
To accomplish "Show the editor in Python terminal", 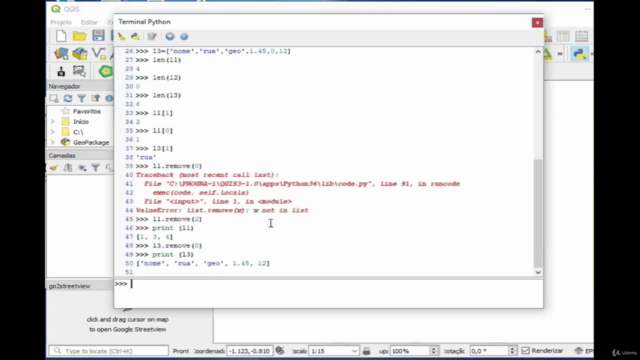I will pos(152,36).
